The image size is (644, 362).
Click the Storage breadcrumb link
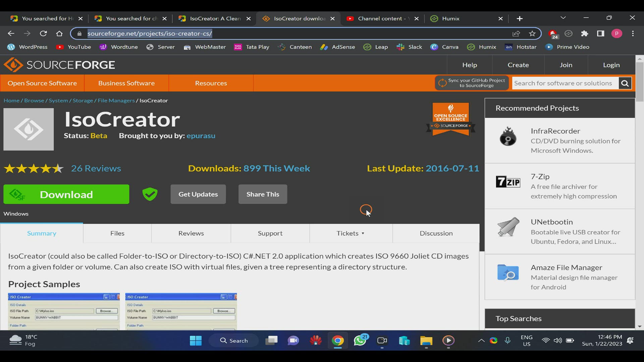tap(83, 101)
